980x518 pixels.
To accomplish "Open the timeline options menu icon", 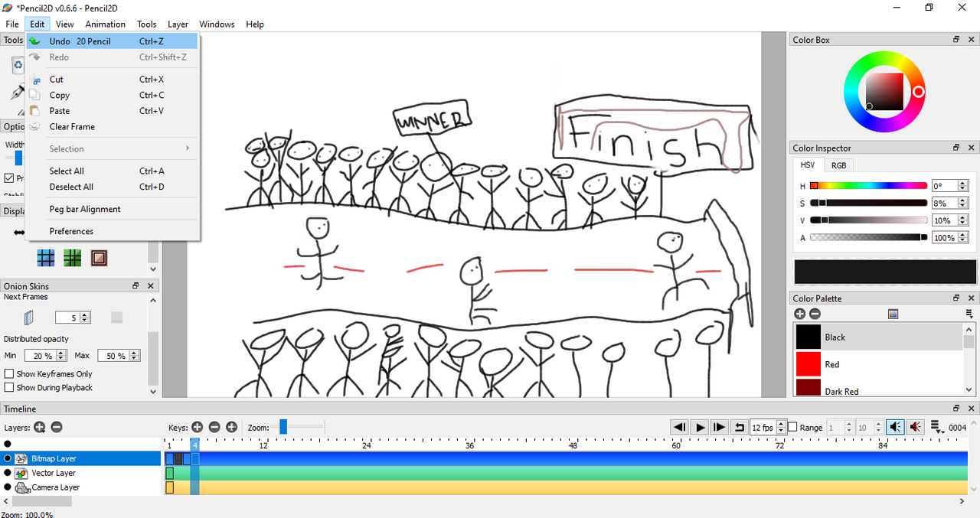I will (937, 427).
